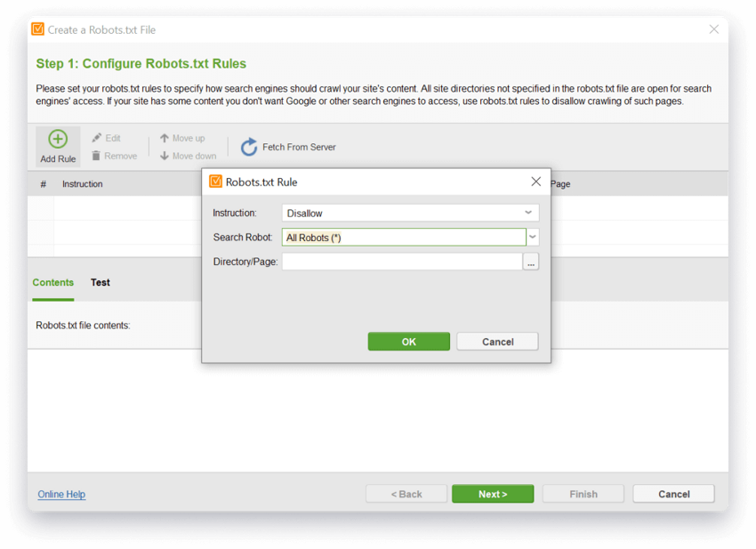Click the Finish button
The image size is (756, 549).
coord(583,493)
